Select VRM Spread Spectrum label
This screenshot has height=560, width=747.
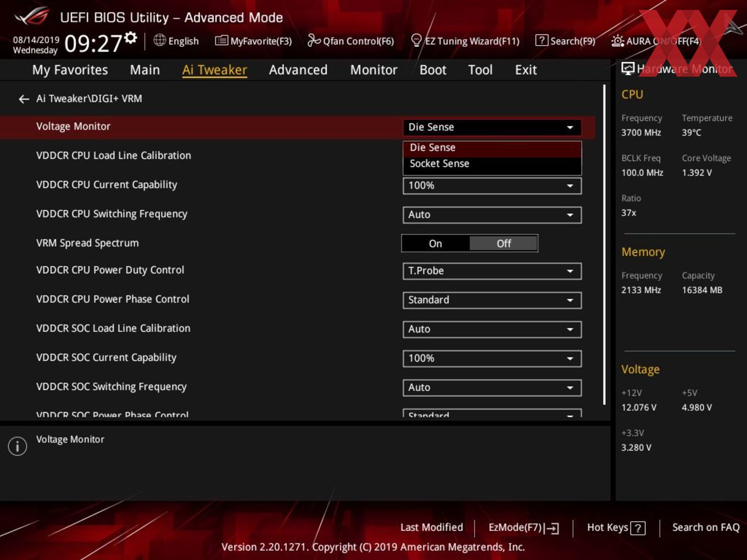87,243
